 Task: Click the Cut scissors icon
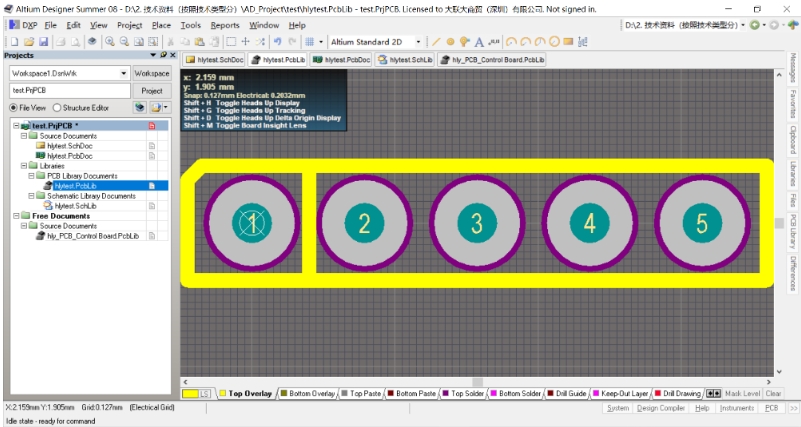coord(171,42)
